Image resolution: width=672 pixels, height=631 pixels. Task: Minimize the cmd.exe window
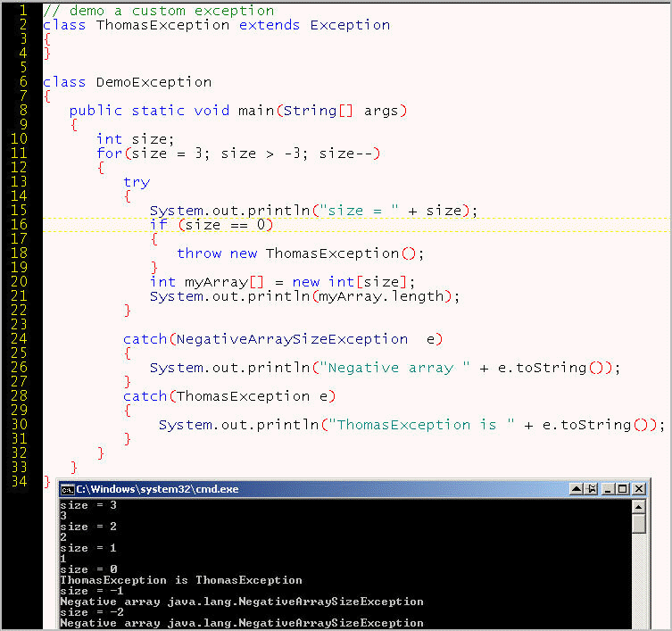tap(608, 489)
